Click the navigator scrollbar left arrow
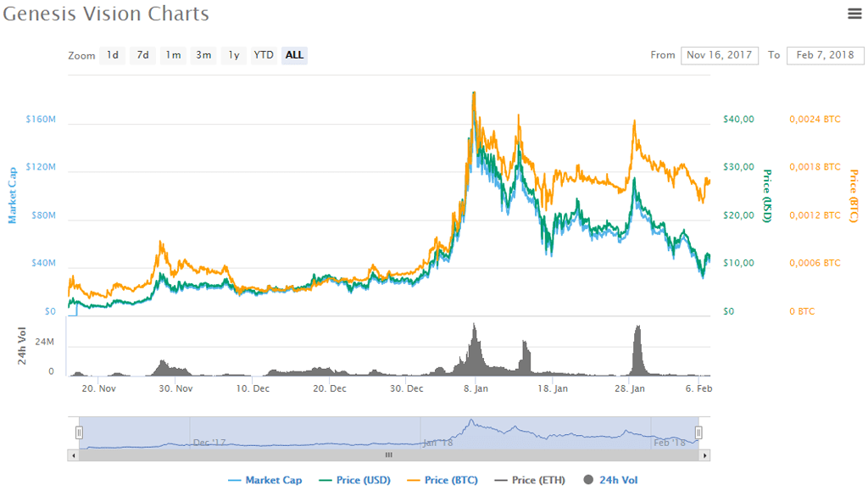Image resolution: width=868 pixels, height=491 pixels. coord(73,455)
